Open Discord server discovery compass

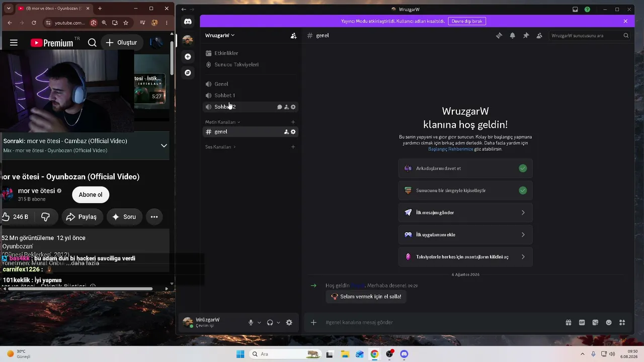[188, 73]
